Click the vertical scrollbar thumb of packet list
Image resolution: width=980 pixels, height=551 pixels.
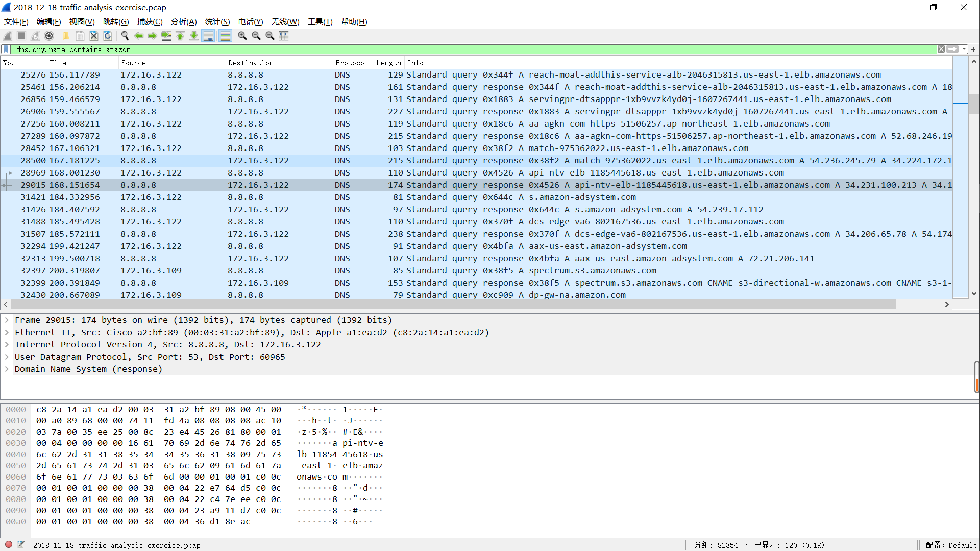(974, 104)
